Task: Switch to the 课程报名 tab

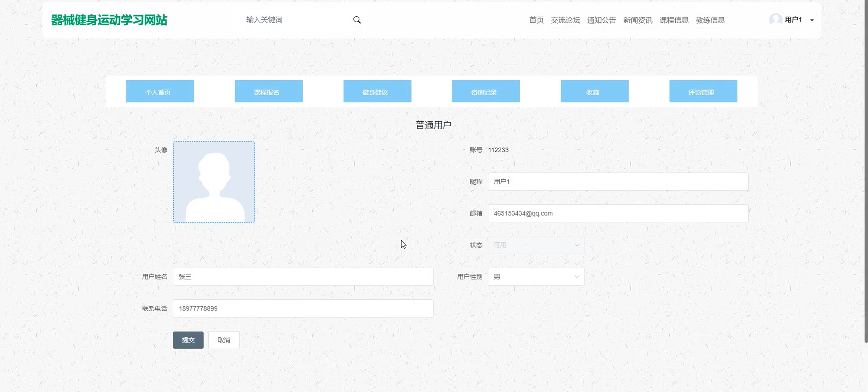Action: [269, 91]
